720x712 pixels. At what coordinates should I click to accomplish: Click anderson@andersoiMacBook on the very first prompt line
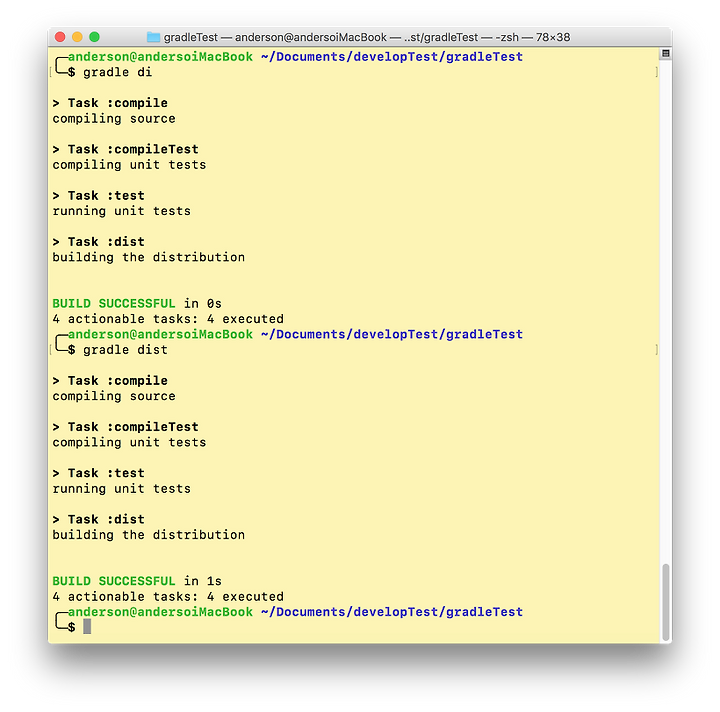point(160,57)
